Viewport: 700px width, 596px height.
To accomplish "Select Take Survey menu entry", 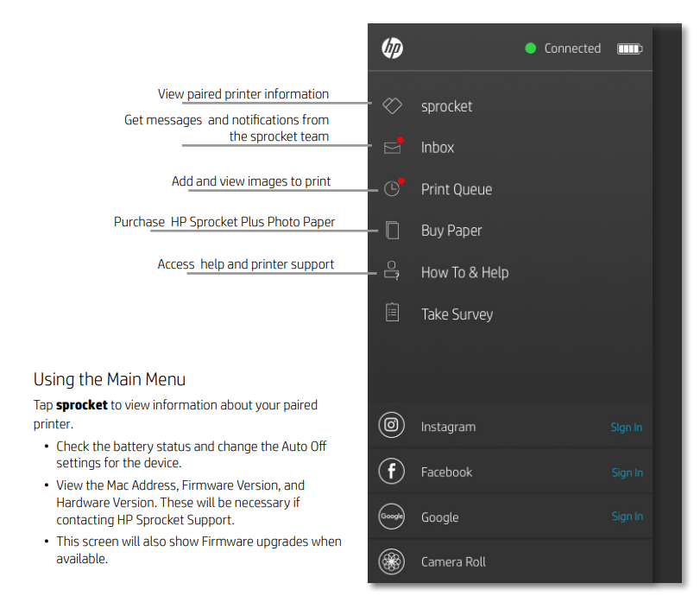I will (x=457, y=314).
